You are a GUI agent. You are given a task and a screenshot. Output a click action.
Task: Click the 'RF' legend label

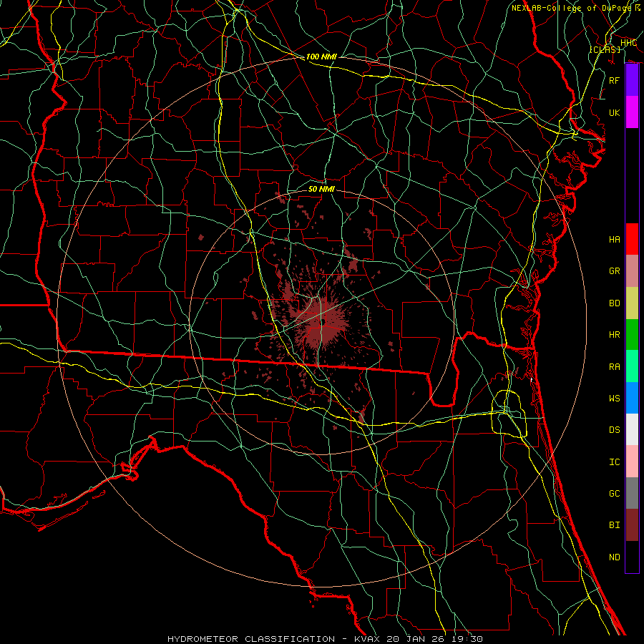pyautogui.click(x=615, y=81)
